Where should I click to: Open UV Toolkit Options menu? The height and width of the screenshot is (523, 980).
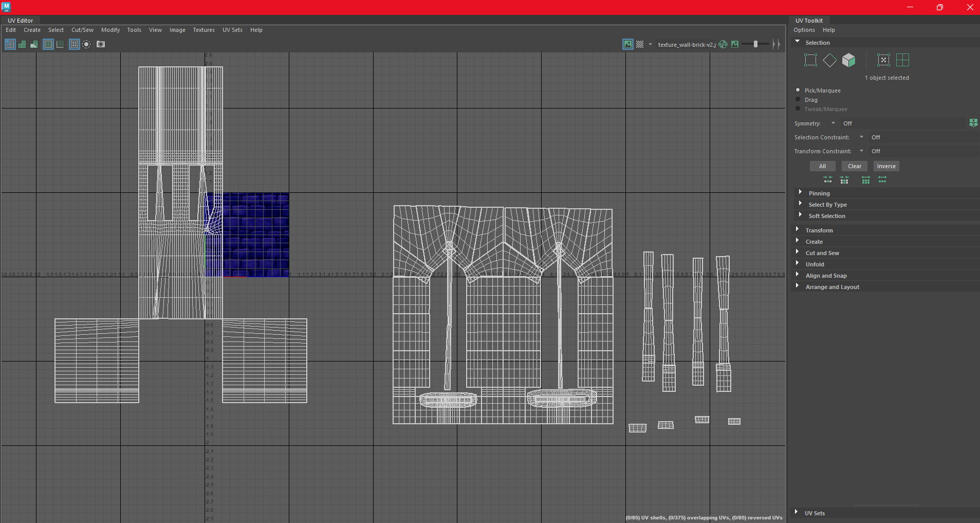[x=804, y=30]
